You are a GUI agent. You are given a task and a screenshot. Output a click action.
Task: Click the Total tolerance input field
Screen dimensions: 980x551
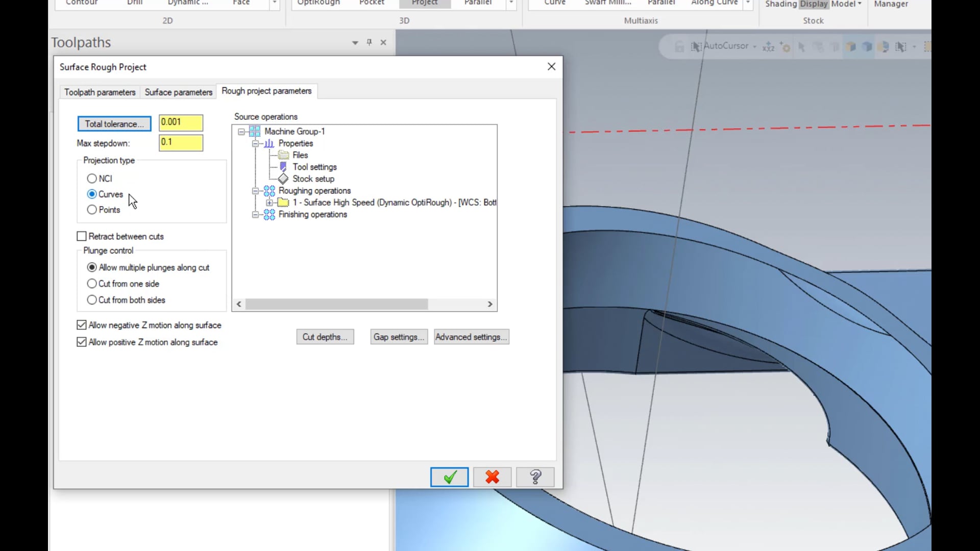tap(180, 122)
